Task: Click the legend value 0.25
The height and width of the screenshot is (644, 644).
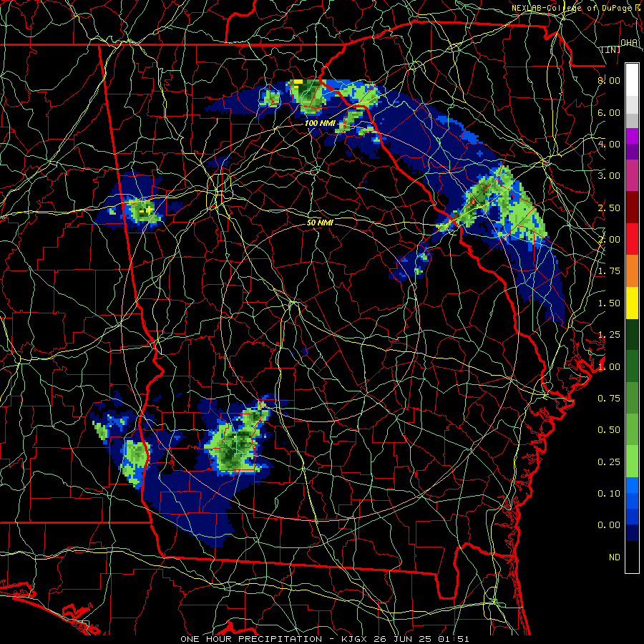Action: pos(609,462)
